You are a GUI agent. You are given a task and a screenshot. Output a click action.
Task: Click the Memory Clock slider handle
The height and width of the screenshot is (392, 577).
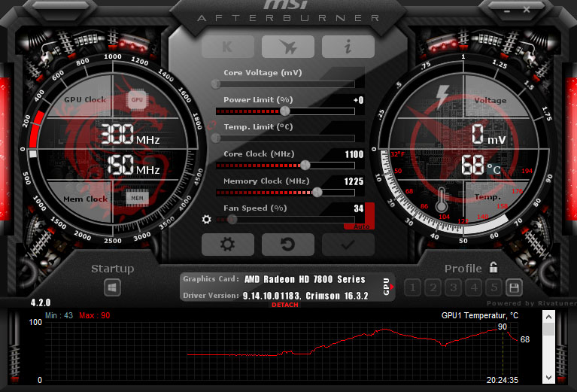pyautogui.click(x=317, y=192)
